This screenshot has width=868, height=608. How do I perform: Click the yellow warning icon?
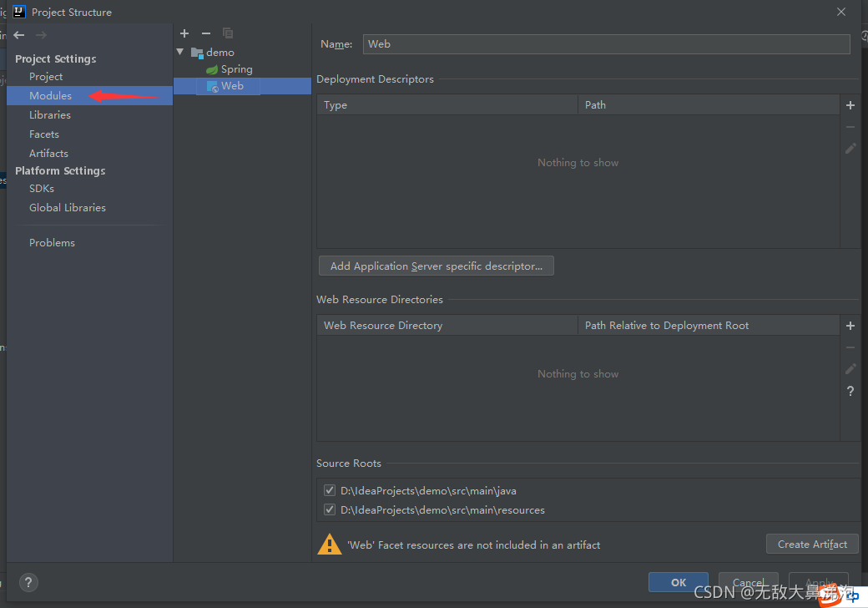[330, 545]
